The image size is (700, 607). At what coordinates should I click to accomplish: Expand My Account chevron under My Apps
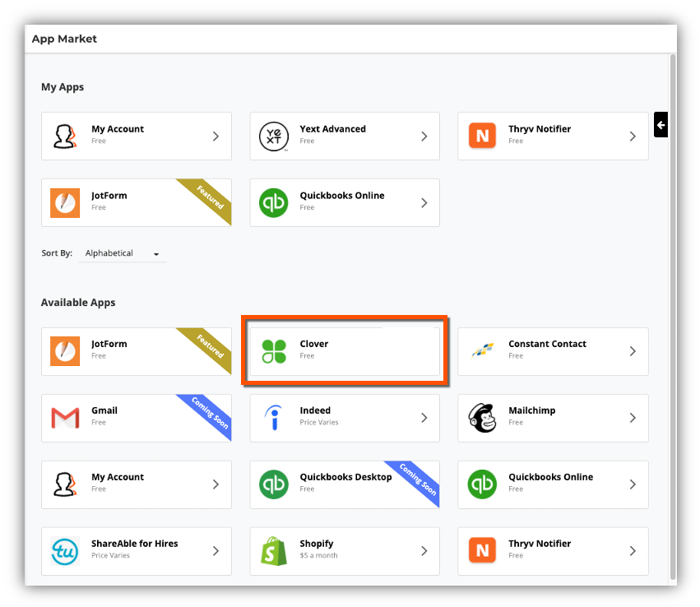(x=216, y=137)
